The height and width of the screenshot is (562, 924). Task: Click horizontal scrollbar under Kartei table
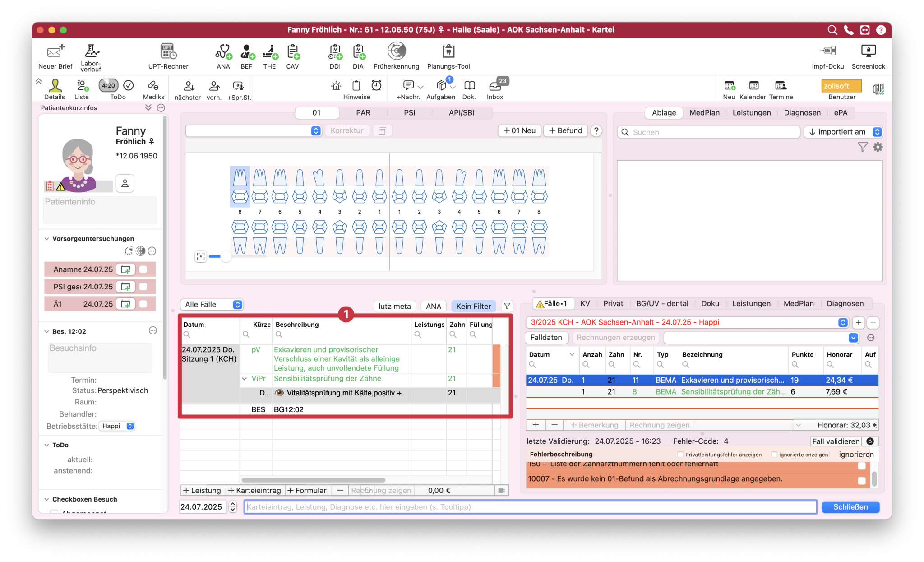coord(314,480)
